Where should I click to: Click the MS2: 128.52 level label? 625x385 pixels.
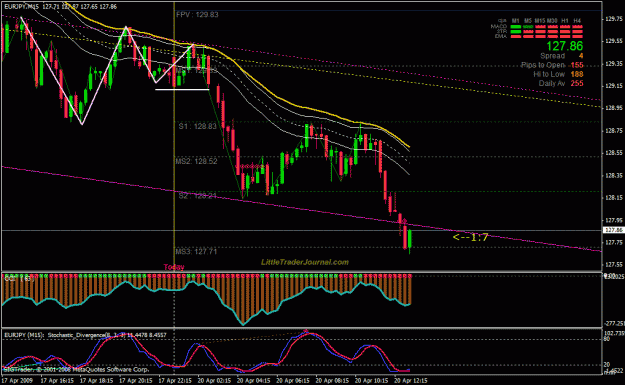point(197,161)
